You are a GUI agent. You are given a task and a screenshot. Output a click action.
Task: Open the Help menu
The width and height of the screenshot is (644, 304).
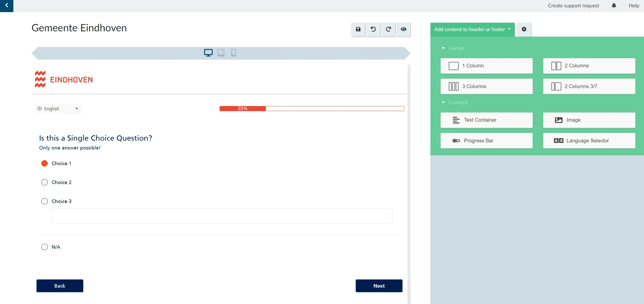pos(634,6)
